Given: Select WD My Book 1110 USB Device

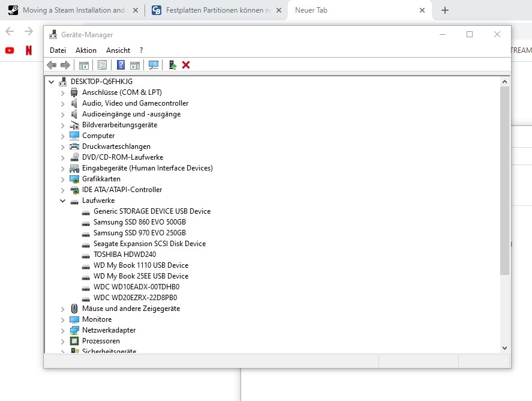Looking at the screenshot, I should 141,265.
